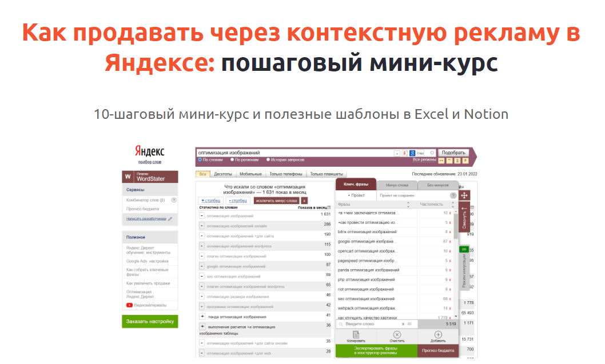
Task: Select the История запросов radio button
Action: [x=269, y=160]
